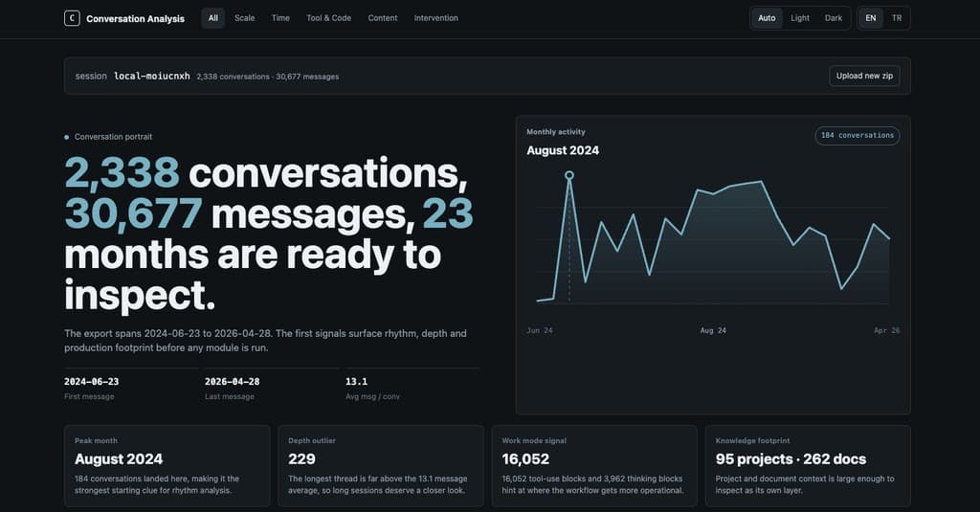Open the Depth outlier 229 card
980x512 pixels.
pyautogui.click(x=381, y=466)
